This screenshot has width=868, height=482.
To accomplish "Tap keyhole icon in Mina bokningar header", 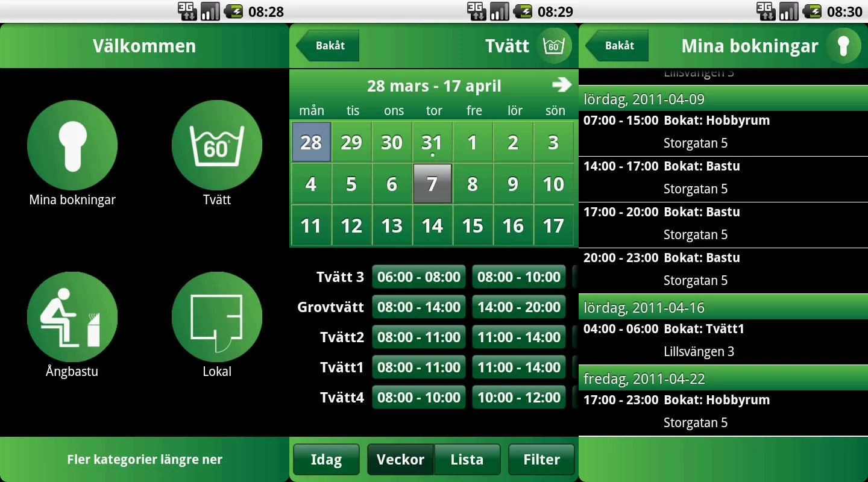I will 843,46.
